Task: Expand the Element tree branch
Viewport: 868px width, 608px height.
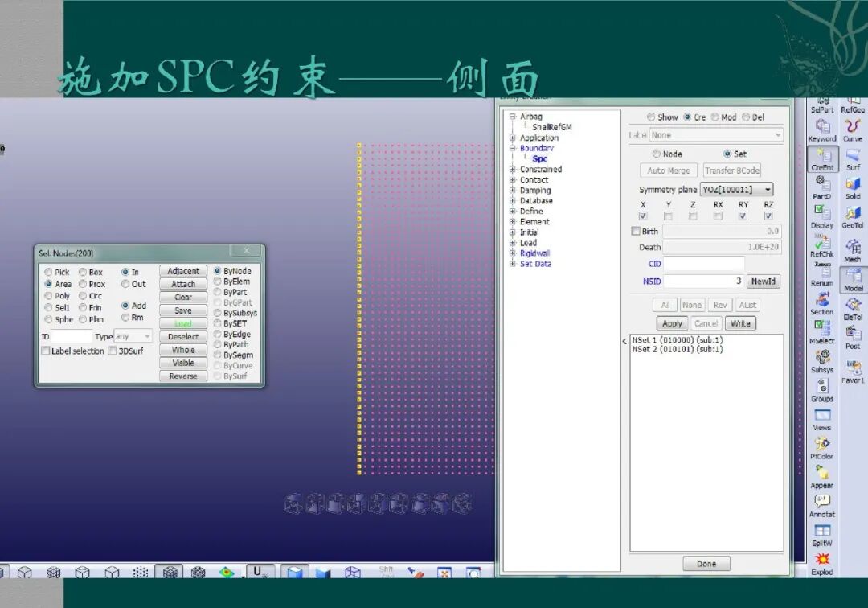Action: point(513,222)
